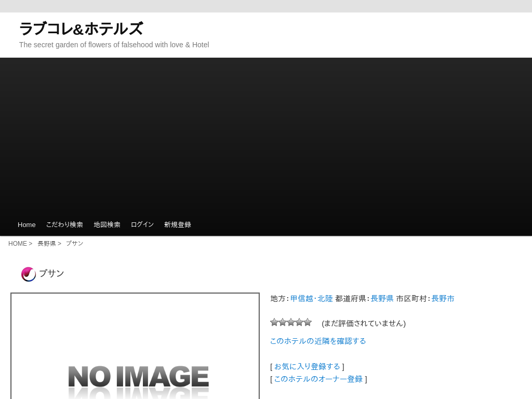Click the swirl icon beside プサン heading
Viewport: 532px width, 399px height.
(28, 274)
